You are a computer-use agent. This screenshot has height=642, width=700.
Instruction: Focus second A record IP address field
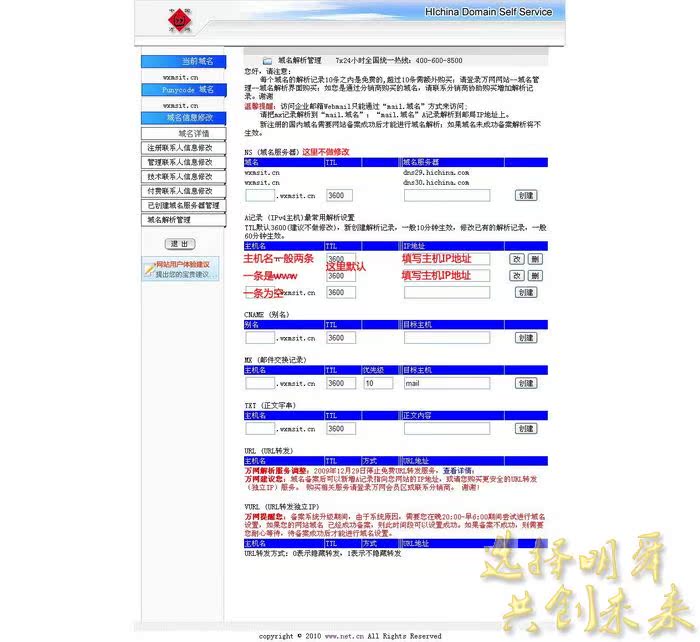pos(447,276)
